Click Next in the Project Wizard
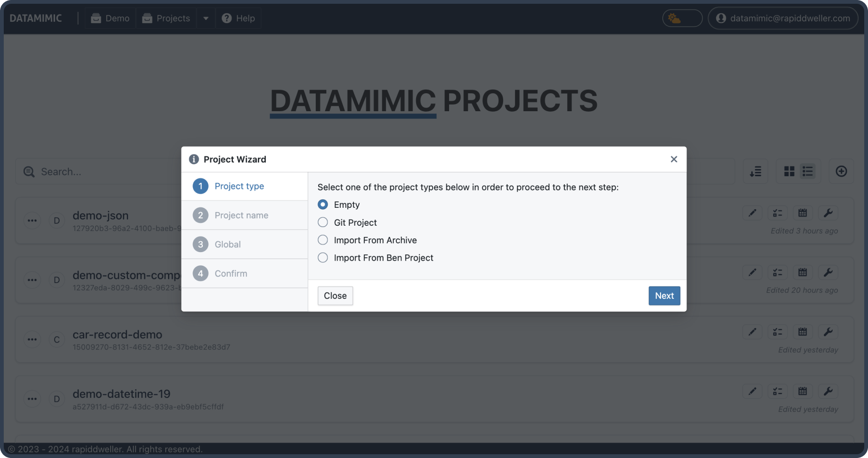Image resolution: width=868 pixels, height=458 pixels. tap(664, 296)
